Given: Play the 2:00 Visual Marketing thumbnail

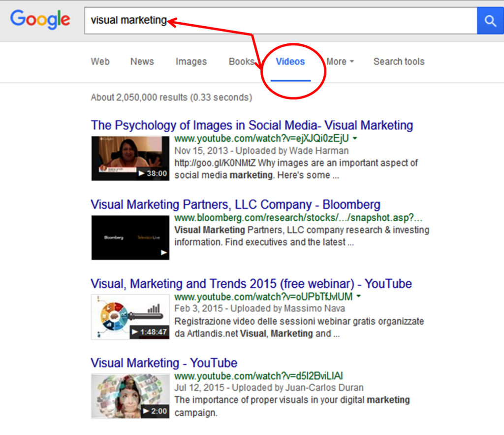Looking at the screenshot, I should click(130, 396).
